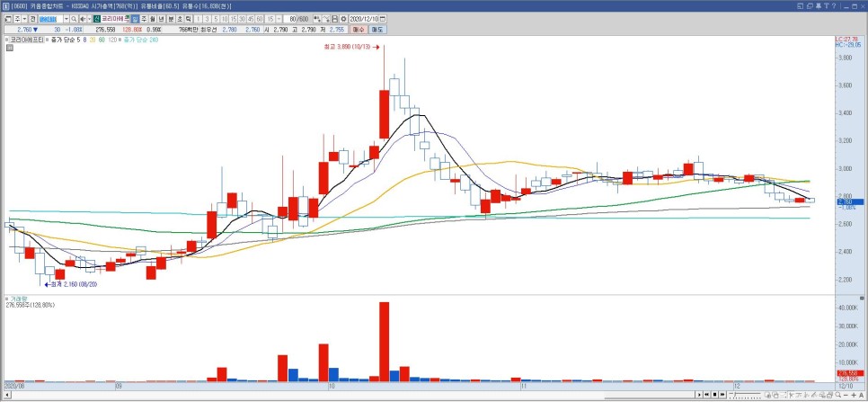Image resolution: width=868 pixels, height=402 pixels.
Task: Select the 60 interval button
Action: tap(259, 19)
